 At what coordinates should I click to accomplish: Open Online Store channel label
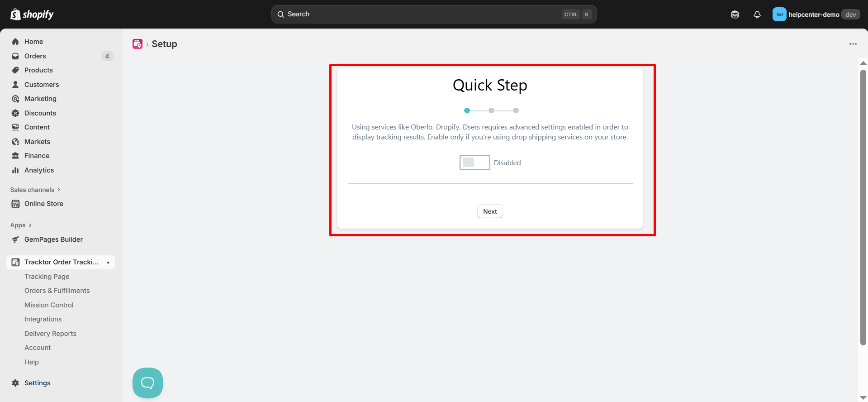(x=44, y=204)
